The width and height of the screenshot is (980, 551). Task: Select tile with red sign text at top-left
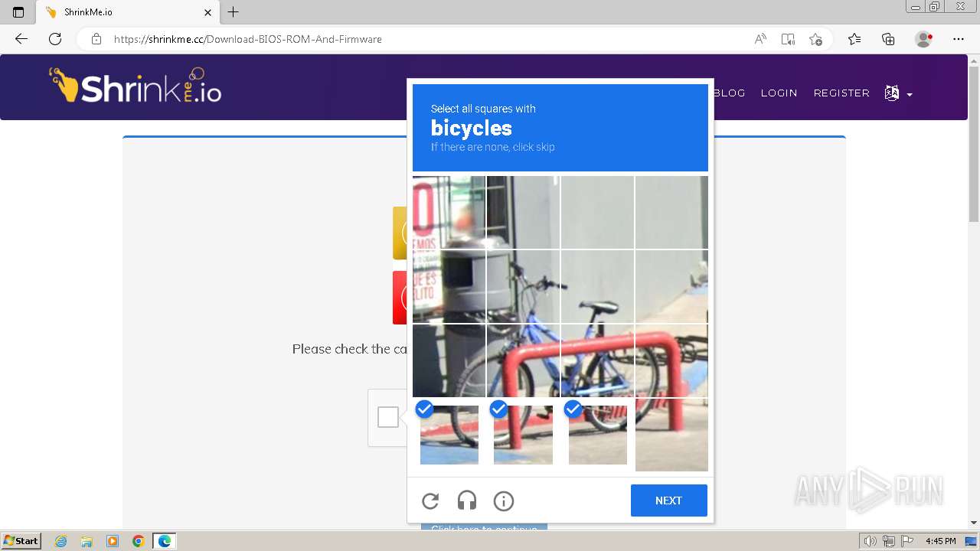(449, 212)
